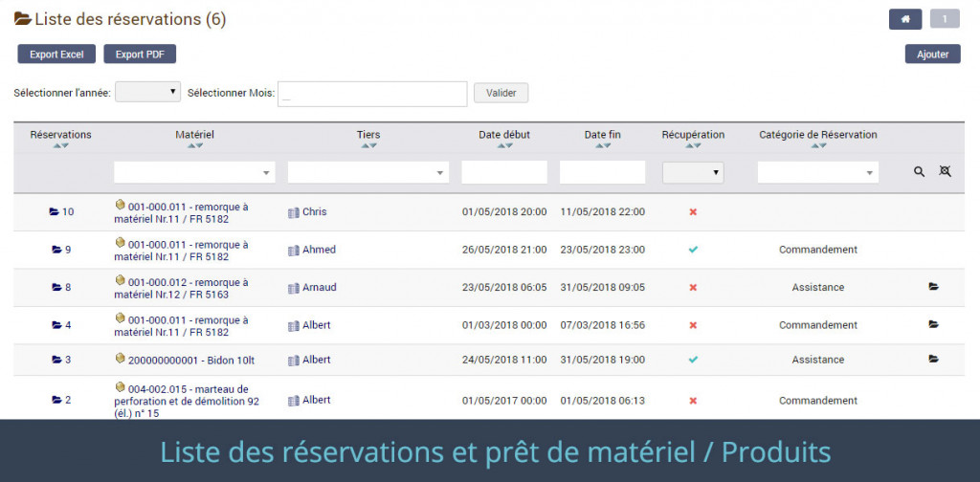Open the Tiers filter dropdown
This screenshot has width=980, height=482.
tap(368, 172)
